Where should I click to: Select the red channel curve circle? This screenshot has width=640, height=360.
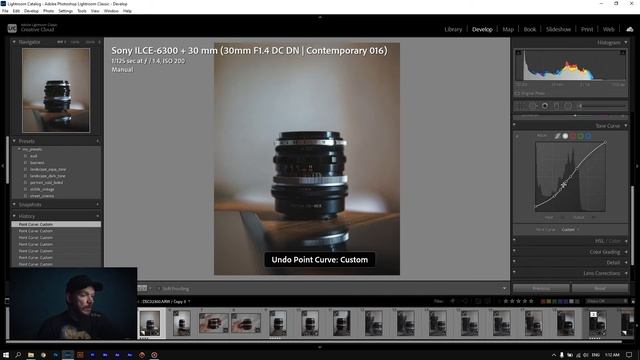point(573,136)
